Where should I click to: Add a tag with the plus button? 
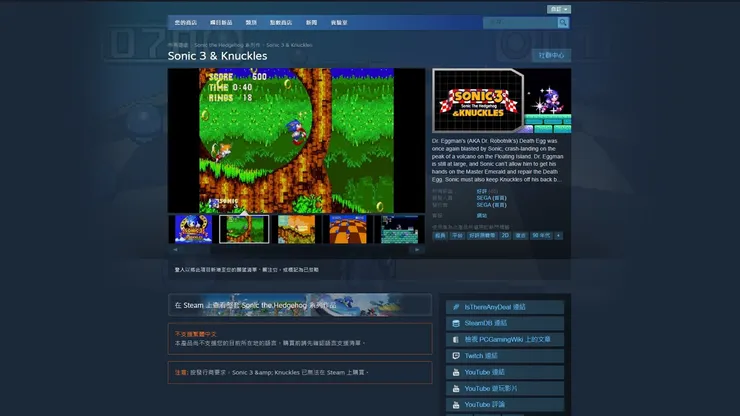tap(558, 236)
